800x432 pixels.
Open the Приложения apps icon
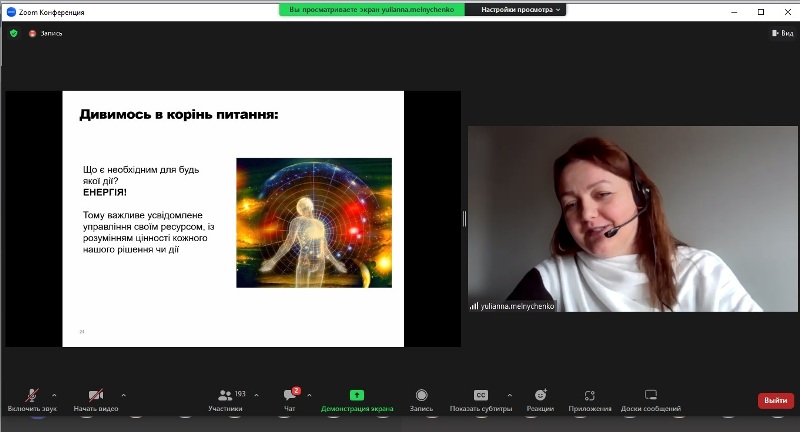click(590, 395)
